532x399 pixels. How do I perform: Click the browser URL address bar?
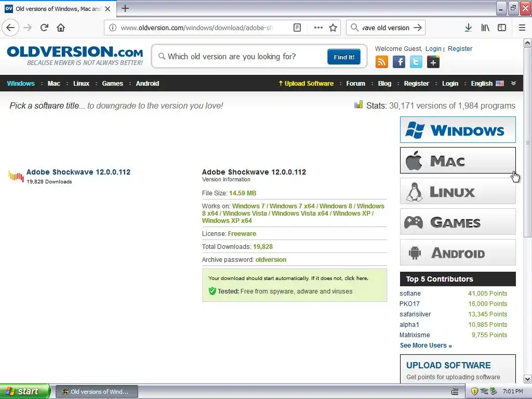tap(197, 28)
